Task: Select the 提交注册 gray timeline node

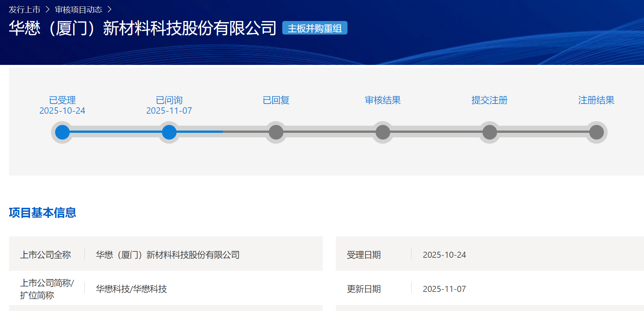Action: tap(490, 132)
